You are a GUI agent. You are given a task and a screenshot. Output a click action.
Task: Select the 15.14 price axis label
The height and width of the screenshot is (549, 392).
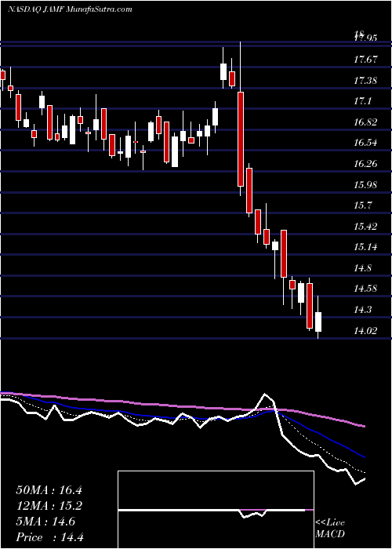[x=366, y=247]
